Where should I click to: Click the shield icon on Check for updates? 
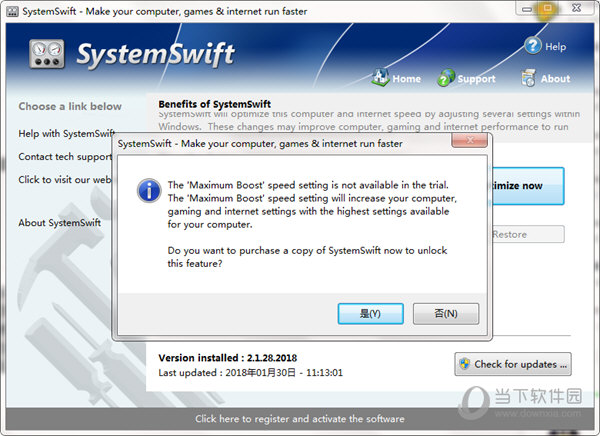pos(465,363)
